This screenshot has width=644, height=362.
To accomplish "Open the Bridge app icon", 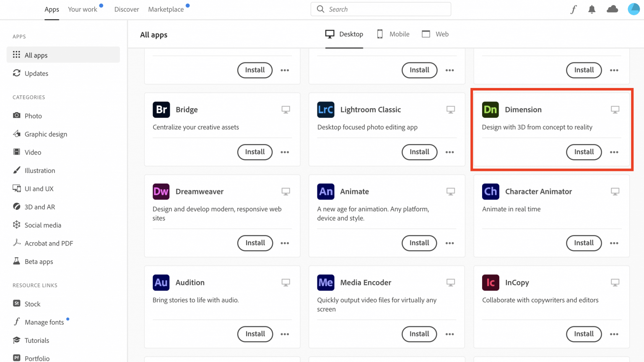I will click(x=161, y=109).
